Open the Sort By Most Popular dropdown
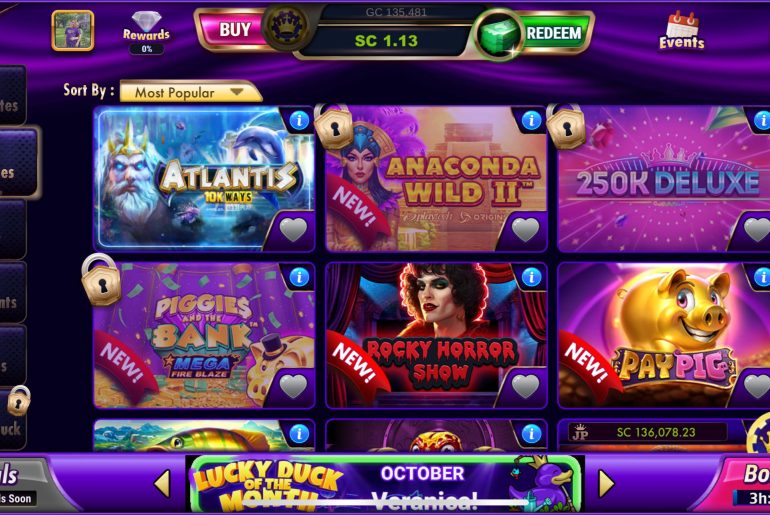 [191, 92]
